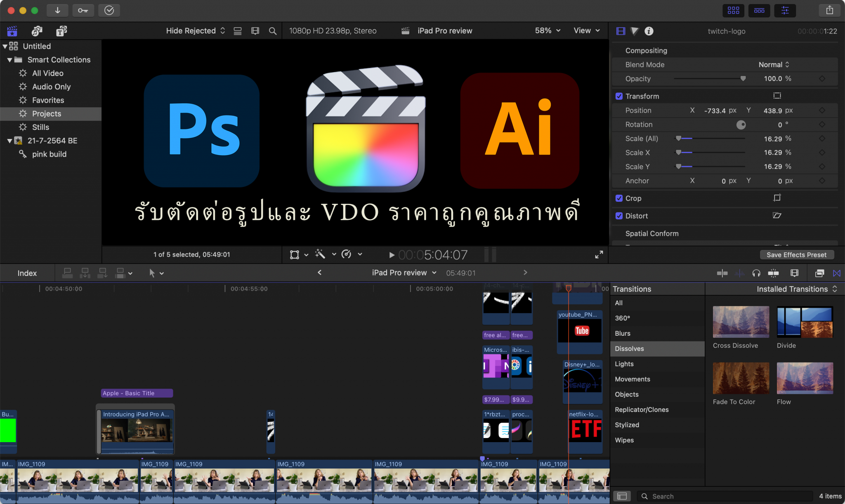
Task: Open the 58% zoom dropdown
Action: pyautogui.click(x=548, y=31)
